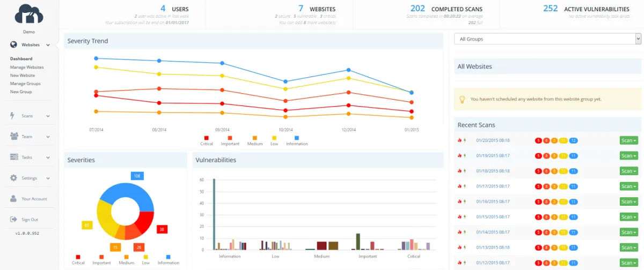Select New Website in sidebar
Screen dimensions: 644x270
pyautogui.click(x=23, y=76)
